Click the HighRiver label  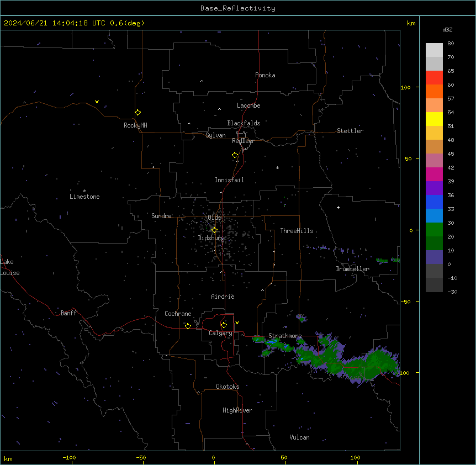pyautogui.click(x=237, y=410)
